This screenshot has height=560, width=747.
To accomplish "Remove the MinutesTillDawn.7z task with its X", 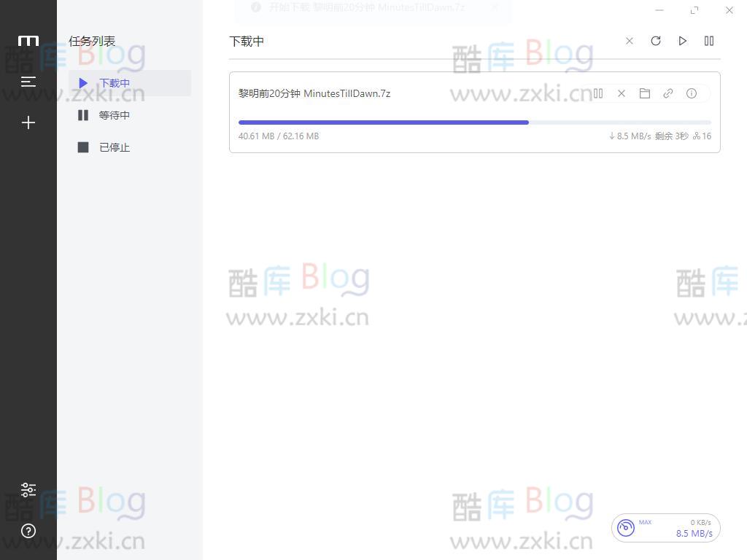I will point(621,93).
